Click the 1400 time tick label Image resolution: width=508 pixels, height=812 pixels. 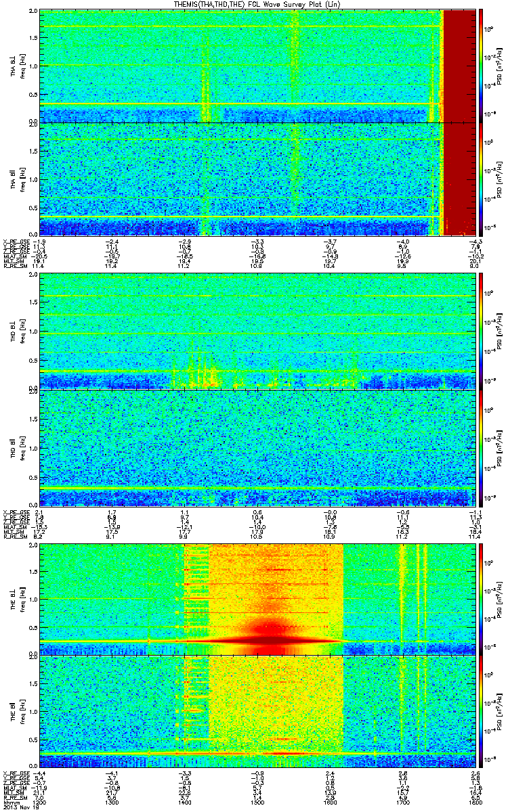click(x=184, y=801)
